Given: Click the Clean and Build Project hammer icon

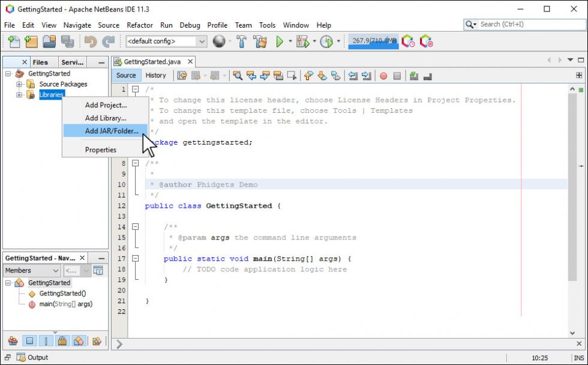Looking at the screenshot, I should coord(260,41).
